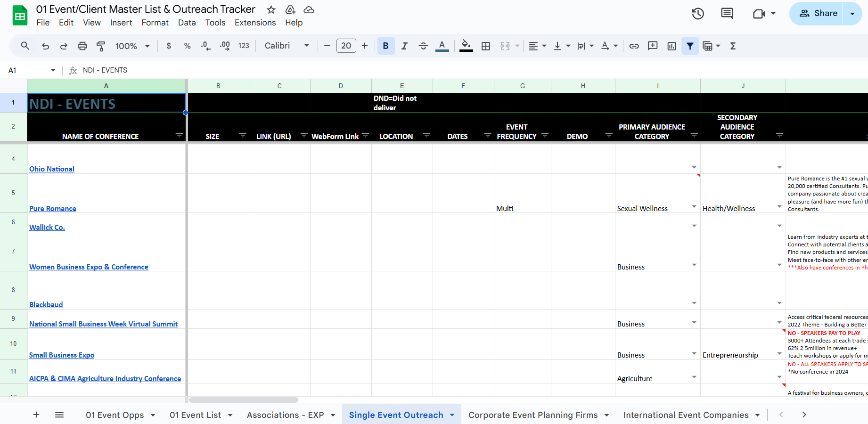
Task: Open filter for NAME OF CONFERENCE column
Action: click(179, 136)
